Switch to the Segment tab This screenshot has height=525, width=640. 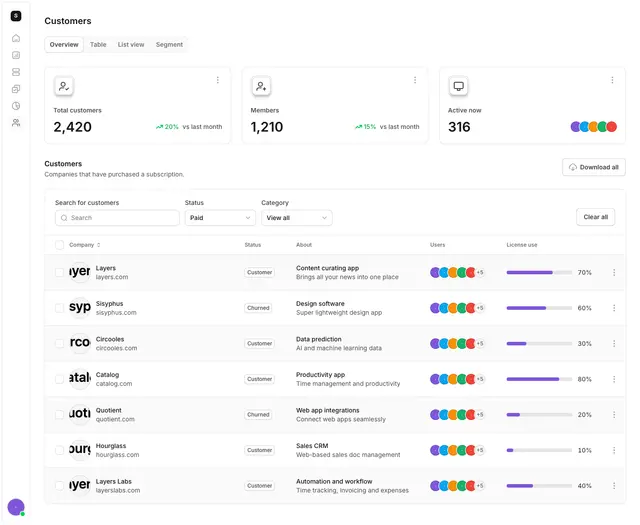pyautogui.click(x=169, y=44)
